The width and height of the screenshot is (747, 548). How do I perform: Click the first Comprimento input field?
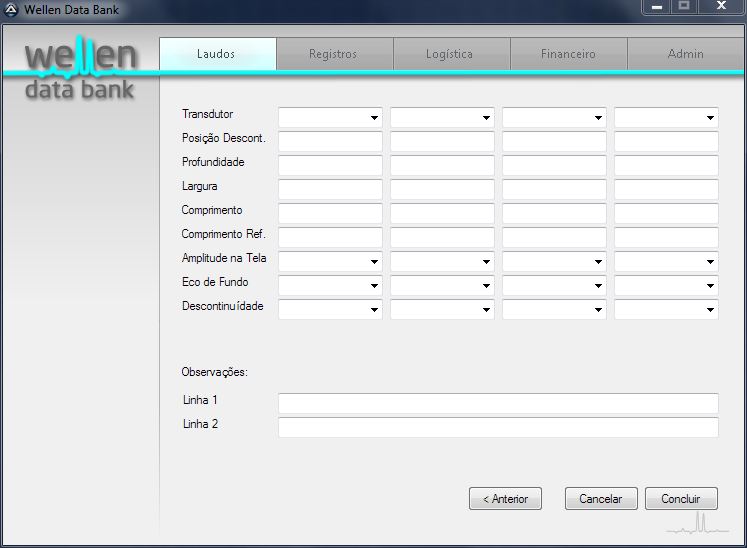click(330, 213)
